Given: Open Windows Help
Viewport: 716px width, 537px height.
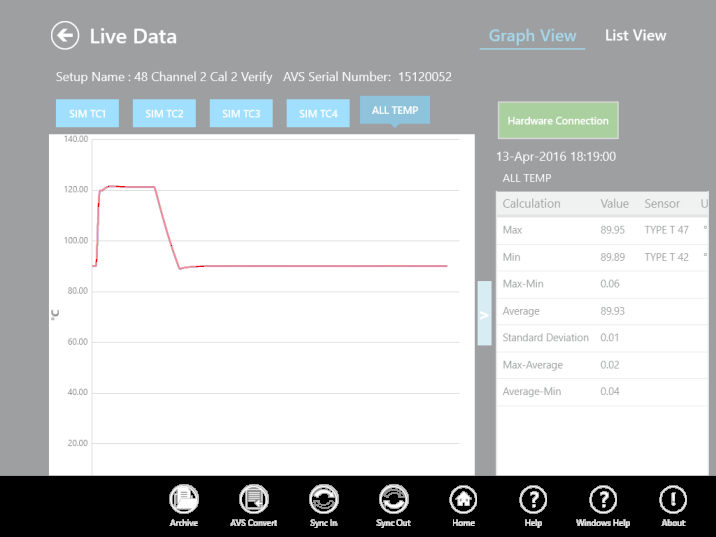Looking at the screenshot, I should click(x=603, y=506).
